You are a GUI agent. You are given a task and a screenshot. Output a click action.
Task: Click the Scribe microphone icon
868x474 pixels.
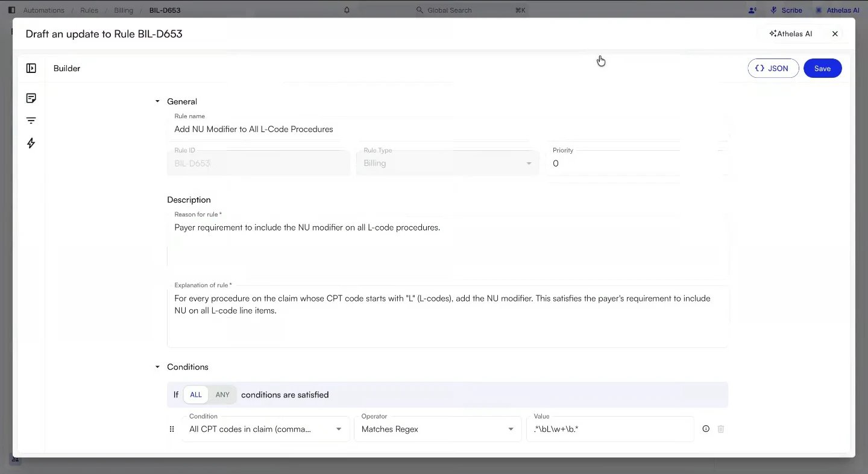[774, 10]
